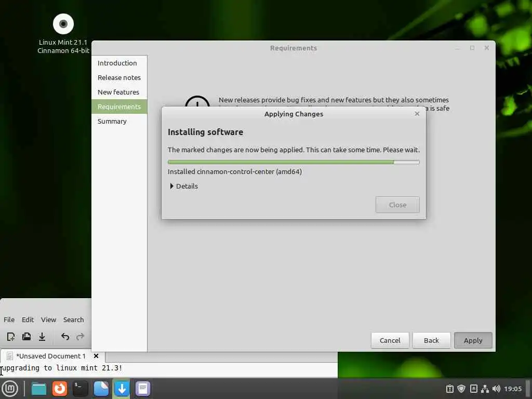532x399 pixels.
Task: Open the sound volume tray icon
Action: pyautogui.click(x=496, y=389)
